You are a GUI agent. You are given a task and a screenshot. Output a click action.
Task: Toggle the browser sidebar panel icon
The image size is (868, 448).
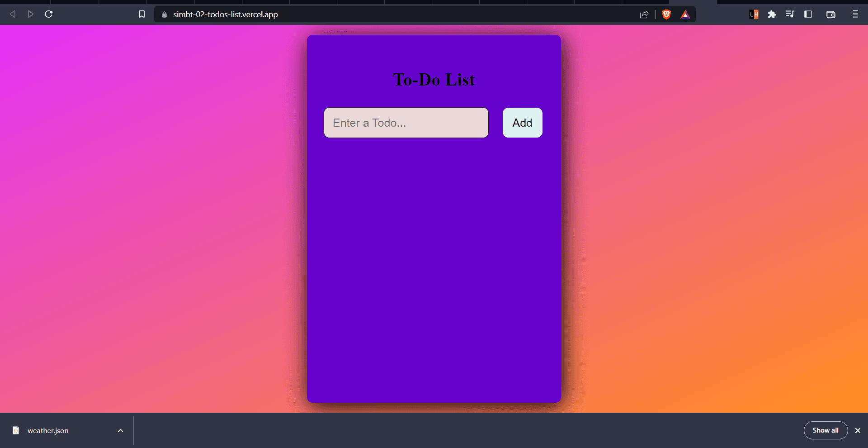[808, 14]
